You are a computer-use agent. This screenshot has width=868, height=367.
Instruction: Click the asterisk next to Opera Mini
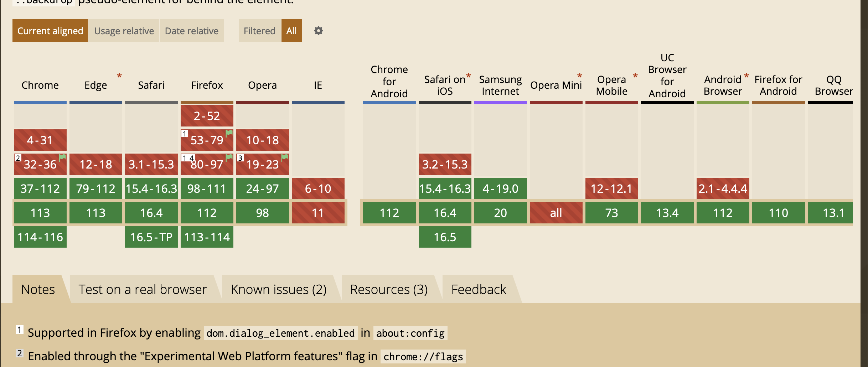pos(580,76)
